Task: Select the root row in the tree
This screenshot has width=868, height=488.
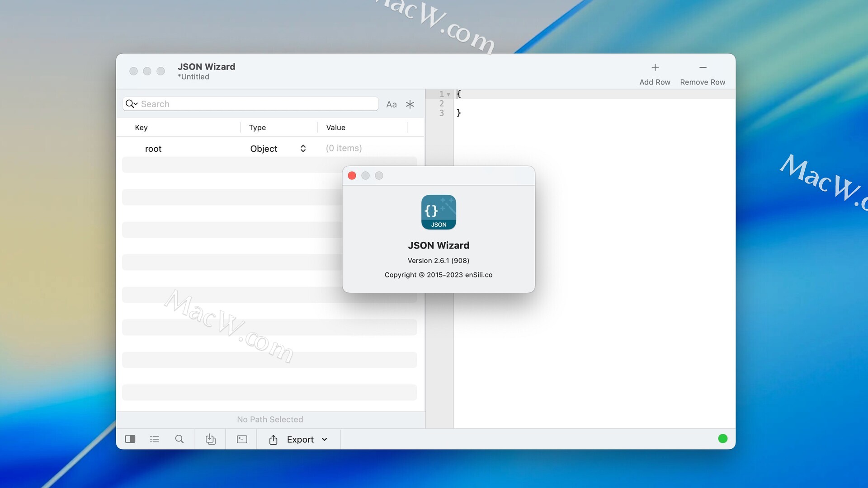Action: pyautogui.click(x=153, y=149)
